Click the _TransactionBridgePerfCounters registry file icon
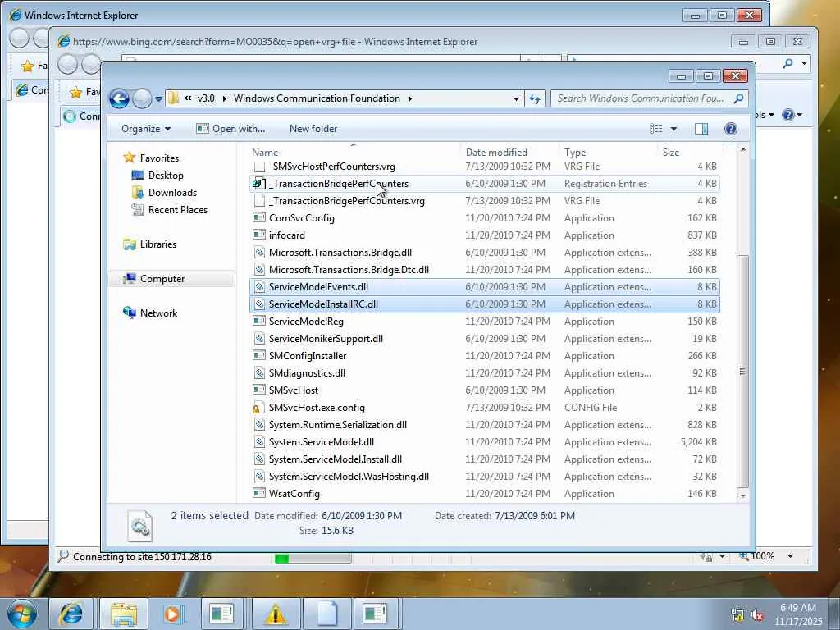The width and height of the screenshot is (840, 630). (x=258, y=184)
